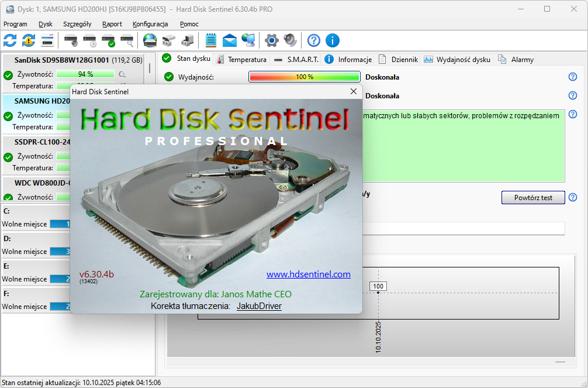Switch to the Stan dysku tab

pyautogui.click(x=186, y=59)
